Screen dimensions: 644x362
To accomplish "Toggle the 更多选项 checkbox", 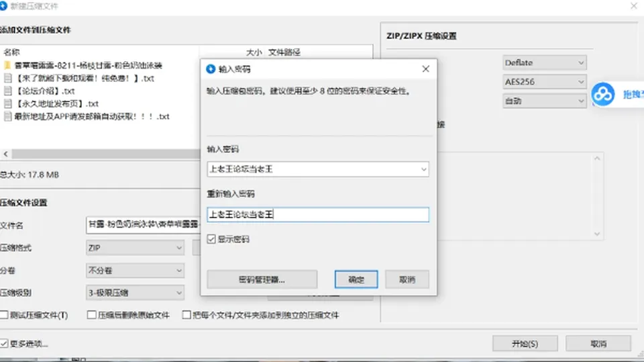I will (4, 343).
